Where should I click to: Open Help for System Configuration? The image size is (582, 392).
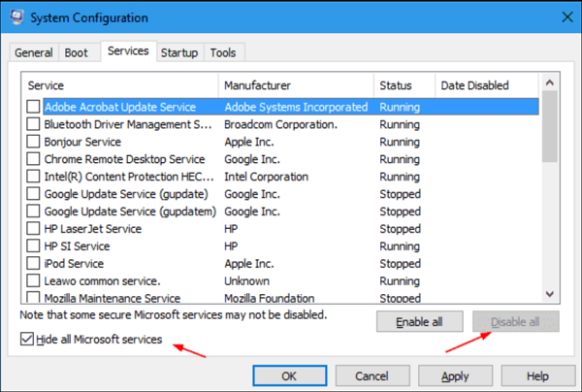click(537, 376)
